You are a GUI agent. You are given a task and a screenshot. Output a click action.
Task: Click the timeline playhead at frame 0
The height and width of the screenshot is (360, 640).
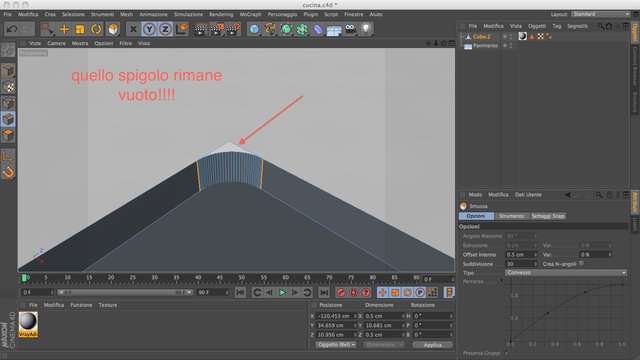click(x=24, y=278)
